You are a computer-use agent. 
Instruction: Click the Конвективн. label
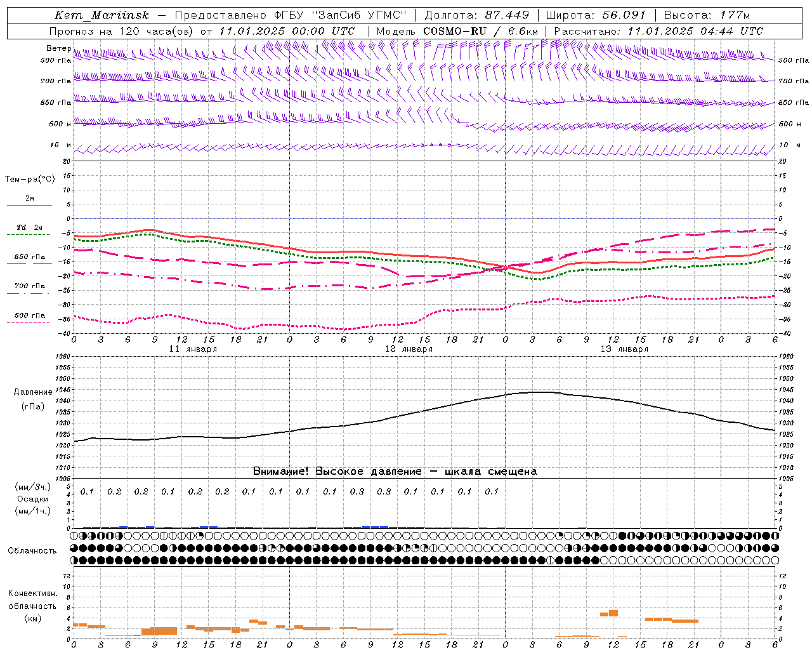click(32, 594)
